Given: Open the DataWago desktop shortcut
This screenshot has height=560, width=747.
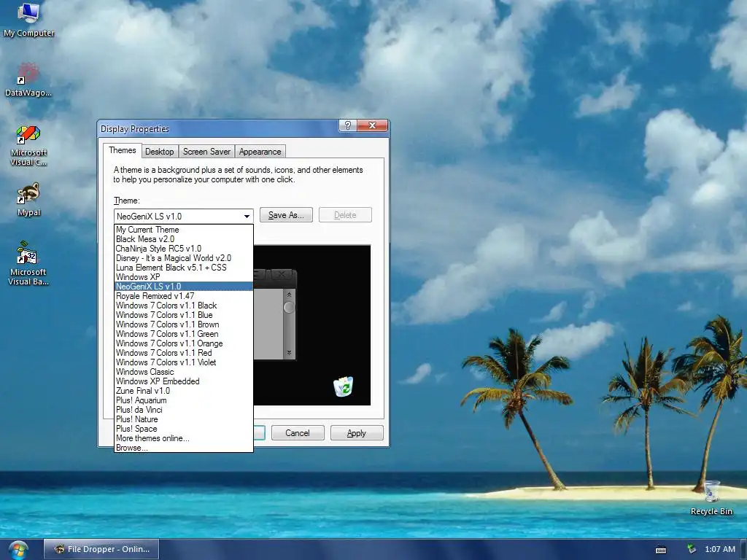Looking at the screenshot, I should (x=28, y=80).
